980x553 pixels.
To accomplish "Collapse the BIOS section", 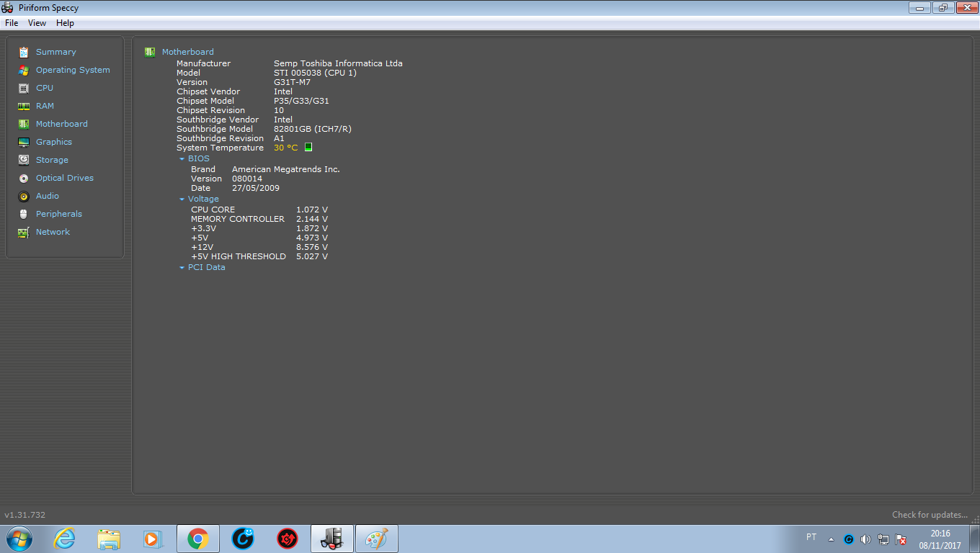I will [x=182, y=159].
